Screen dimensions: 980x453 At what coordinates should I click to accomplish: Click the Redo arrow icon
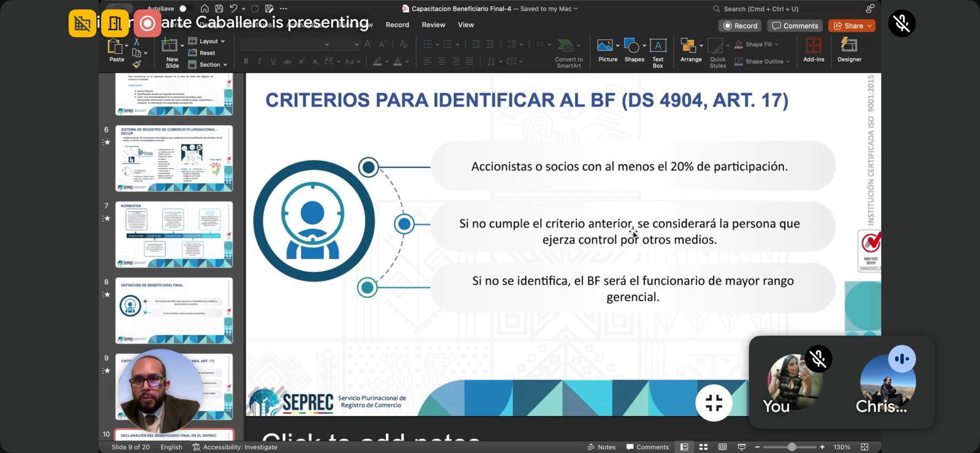254,9
